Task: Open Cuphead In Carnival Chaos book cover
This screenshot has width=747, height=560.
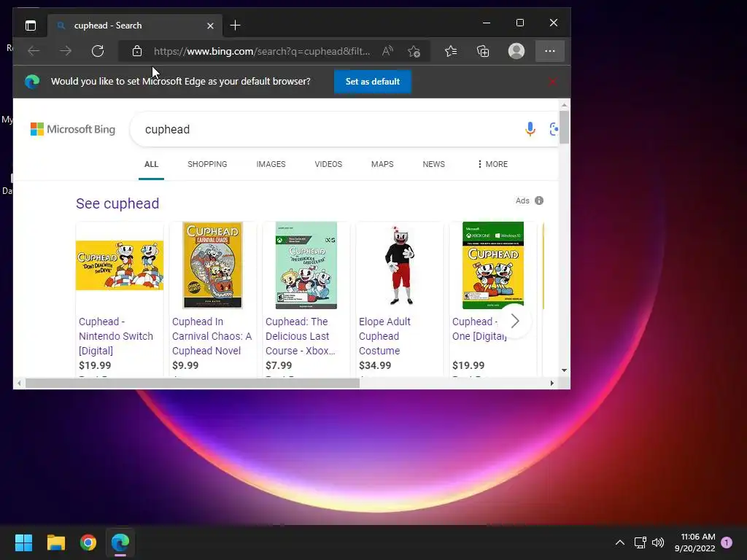Action: pyautogui.click(x=212, y=265)
